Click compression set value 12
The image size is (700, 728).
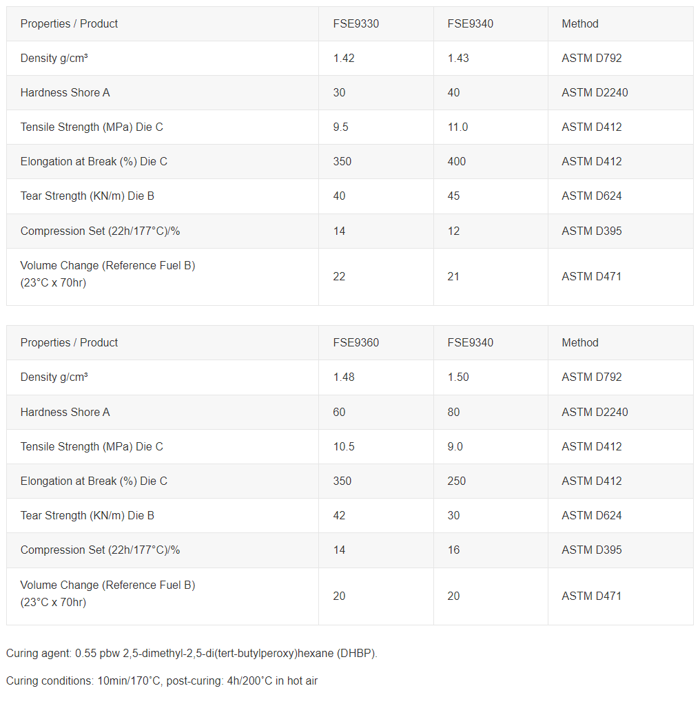pyautogui.click(x=453, y=231)
